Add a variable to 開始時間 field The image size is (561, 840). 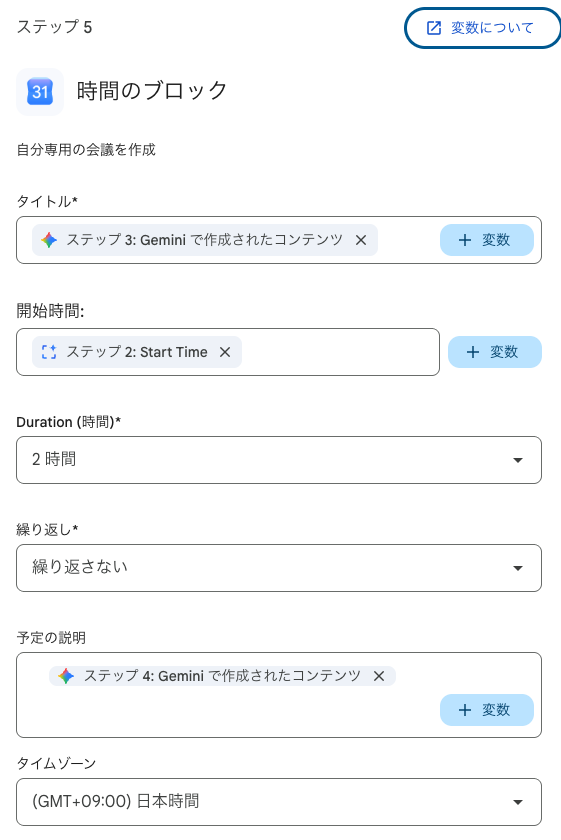495,352
